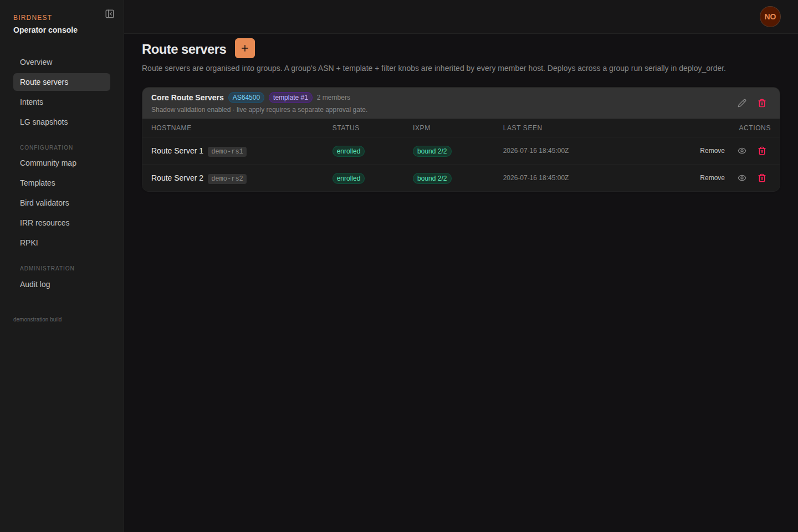
Task: Click the 2 members label
Action: (334, 98)
